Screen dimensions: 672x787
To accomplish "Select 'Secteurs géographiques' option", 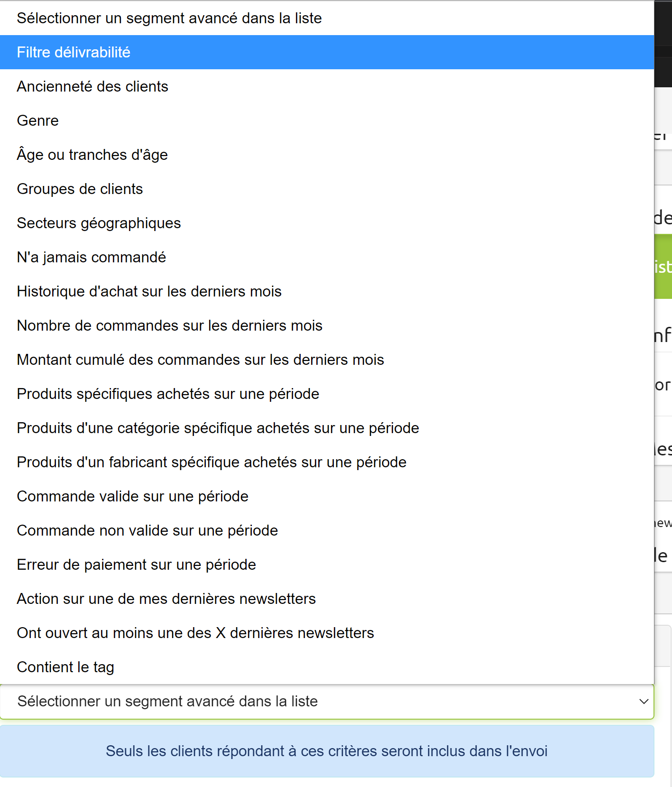I will [327, 223].
